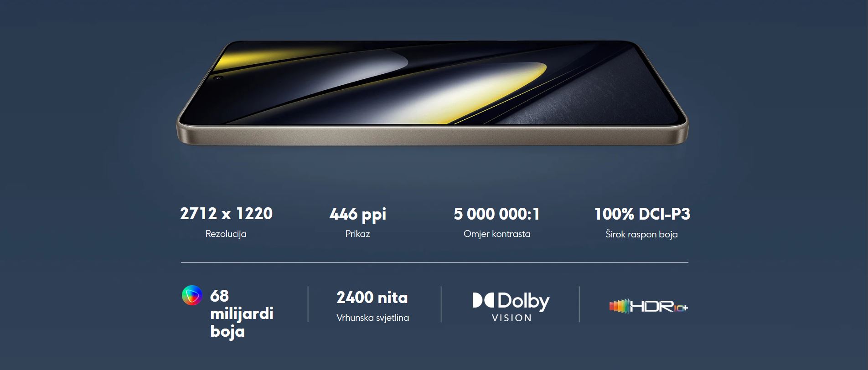Click the Dolby Vision logo
Viewport: 868px width, 370px height.
[511, 307]
